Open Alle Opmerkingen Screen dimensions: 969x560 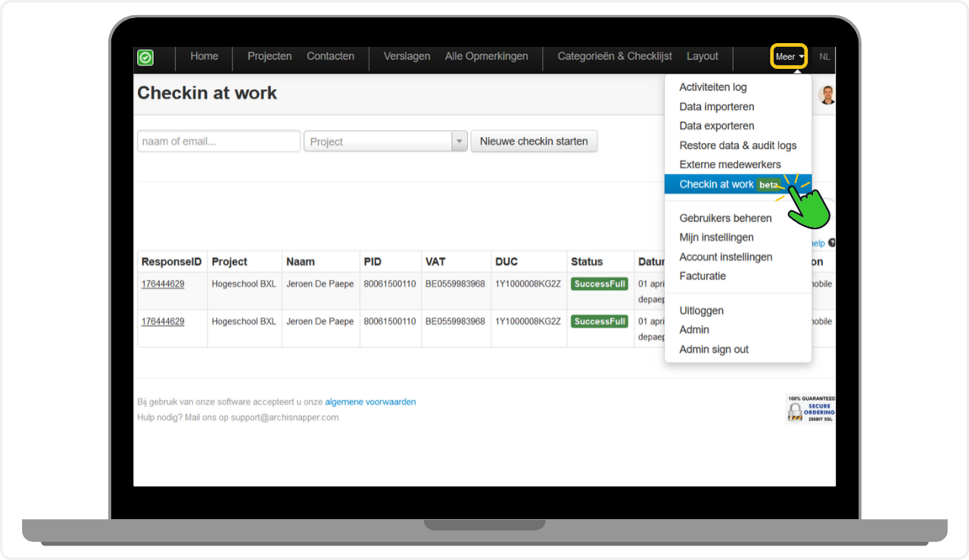pyautogui.click(x=487, y=56)
